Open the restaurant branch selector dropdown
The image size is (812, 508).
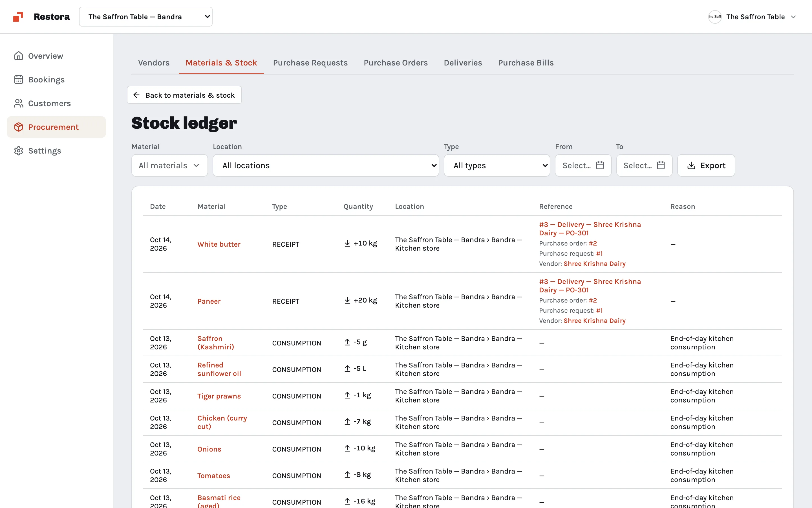(145, 17)
